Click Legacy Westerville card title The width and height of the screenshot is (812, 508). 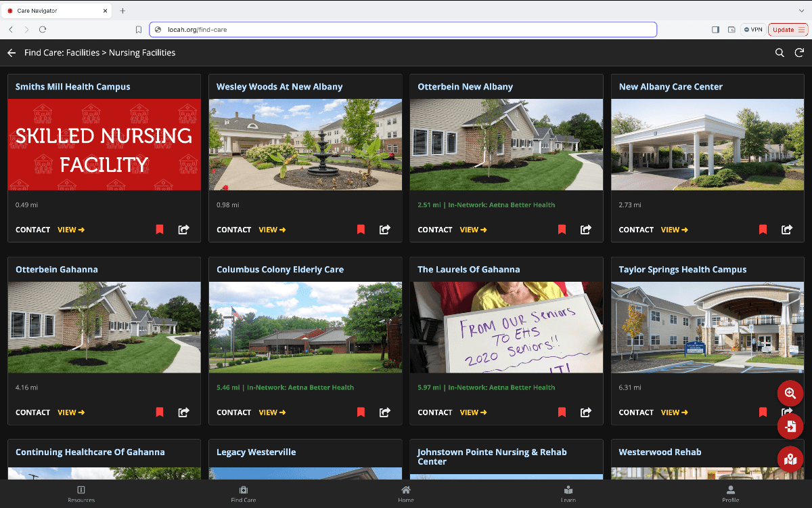coord(256,452)
